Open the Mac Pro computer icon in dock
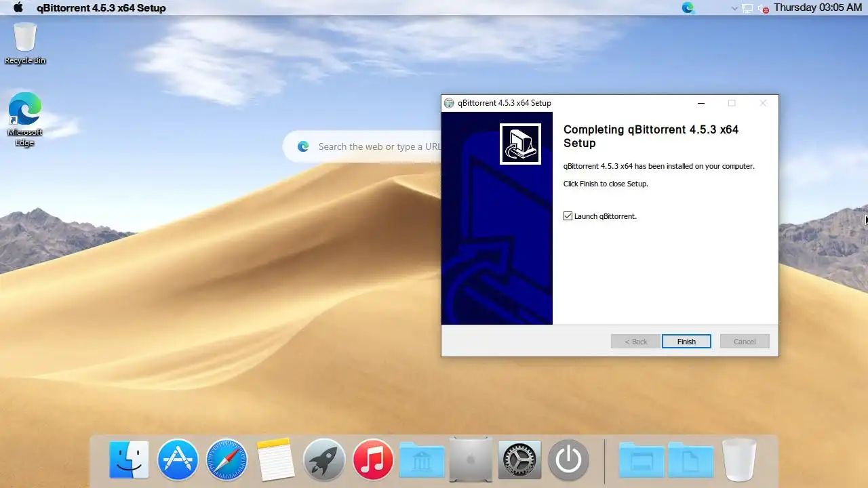This screenshot has height=488, width=868. (471, 460)
